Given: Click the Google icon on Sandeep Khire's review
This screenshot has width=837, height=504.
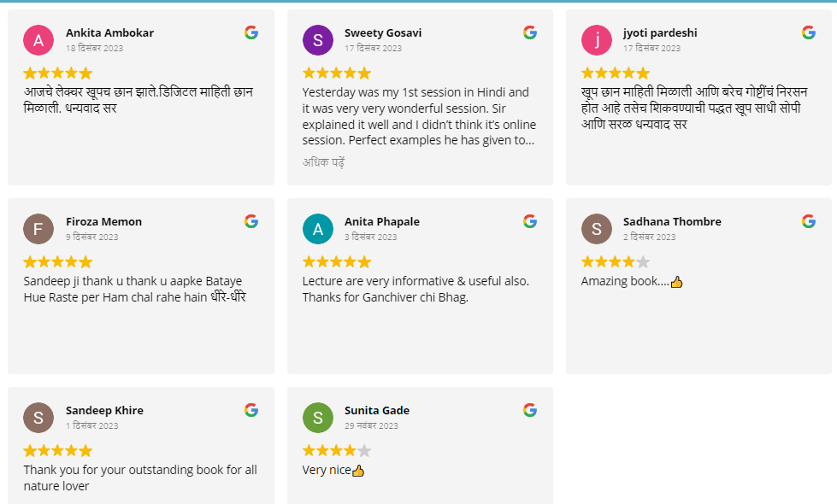Looking at the screenshot, I should pos(251,410).
